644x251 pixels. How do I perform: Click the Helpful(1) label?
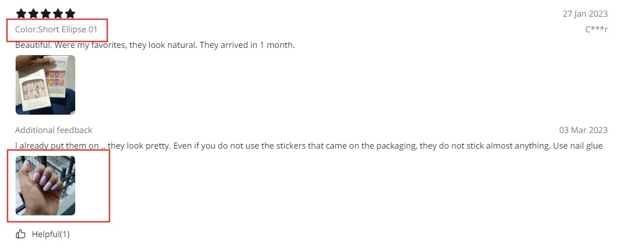tap(51, 234)
